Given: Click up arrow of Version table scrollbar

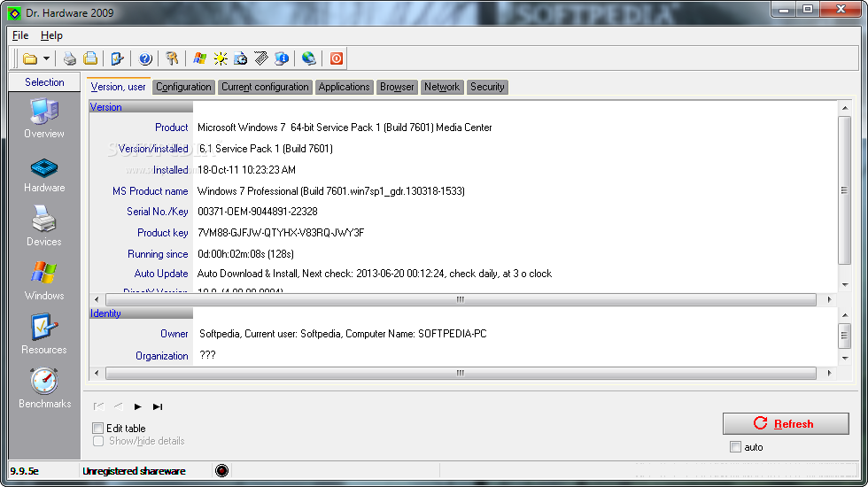Looking at the screenshot, I should pyautogui.click(x=844, y=108).
